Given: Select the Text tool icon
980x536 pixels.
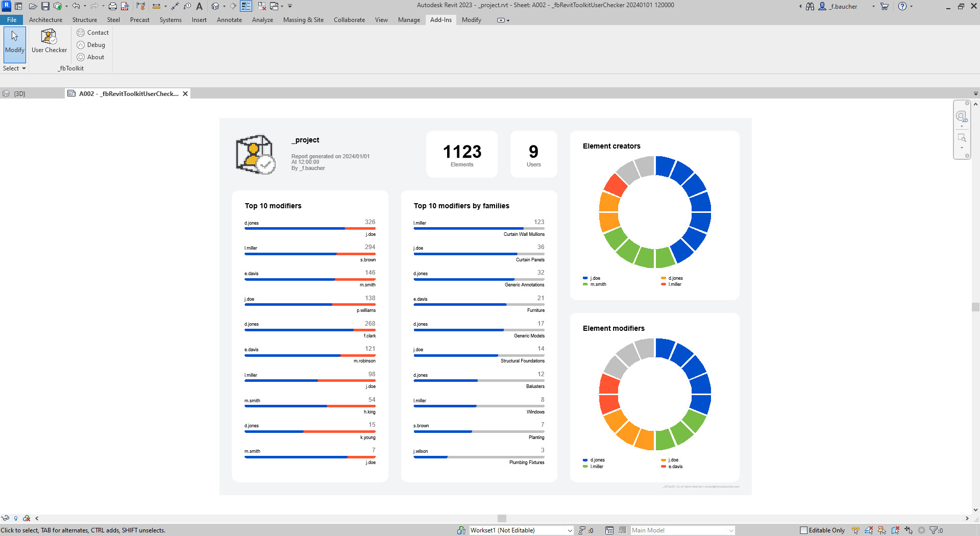Looking at the screenshot, I should [200, 6].
